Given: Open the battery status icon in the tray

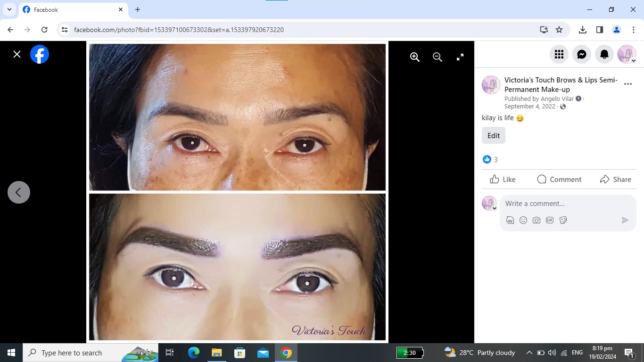Looking at the screenshot, I should click(541, 353).
